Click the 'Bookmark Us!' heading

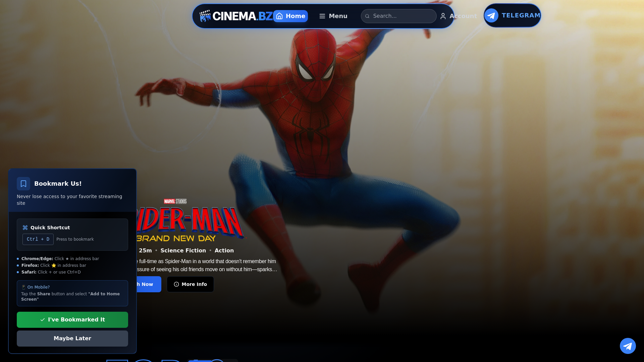pos(58,184)
